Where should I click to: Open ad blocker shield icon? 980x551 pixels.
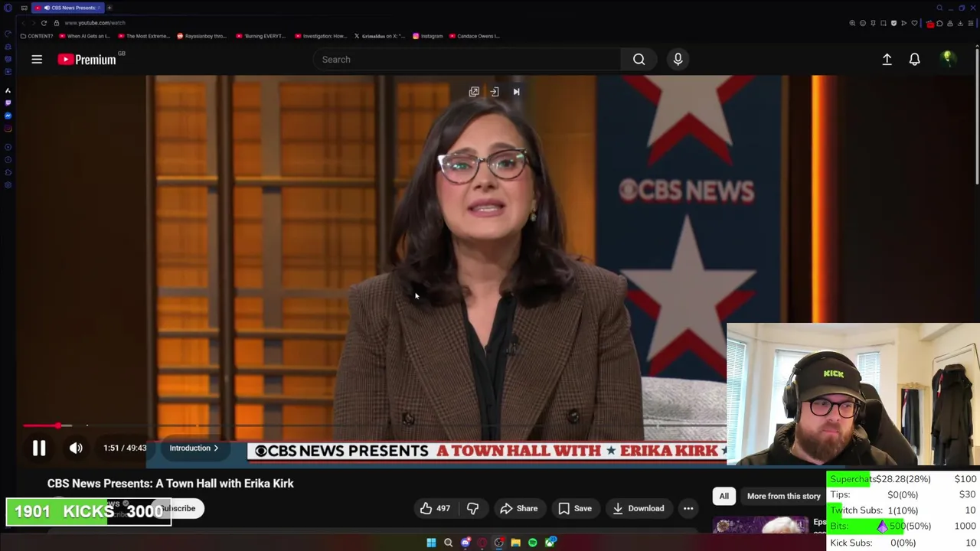(x=893, y=23)
